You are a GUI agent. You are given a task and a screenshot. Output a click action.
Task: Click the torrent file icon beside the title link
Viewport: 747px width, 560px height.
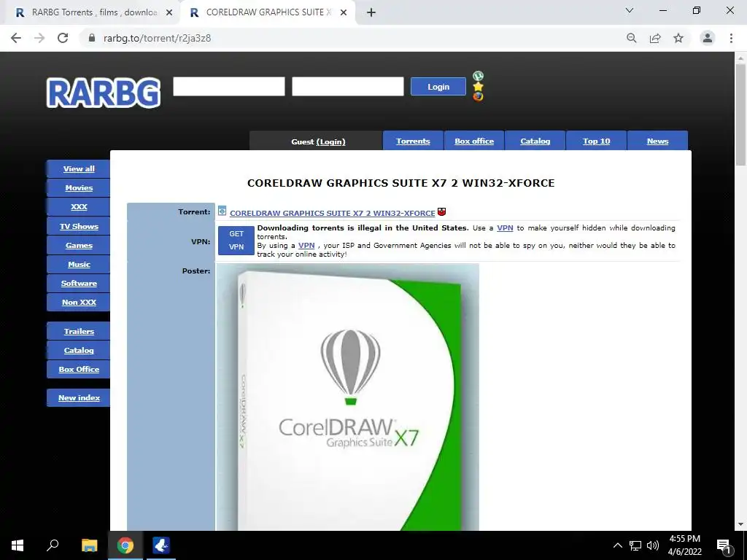click(x=222, y=211)
